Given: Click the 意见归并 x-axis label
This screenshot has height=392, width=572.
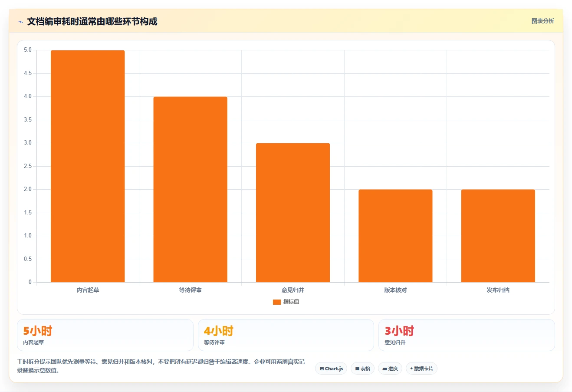Looking at the screenshot, I should point(293,290).
